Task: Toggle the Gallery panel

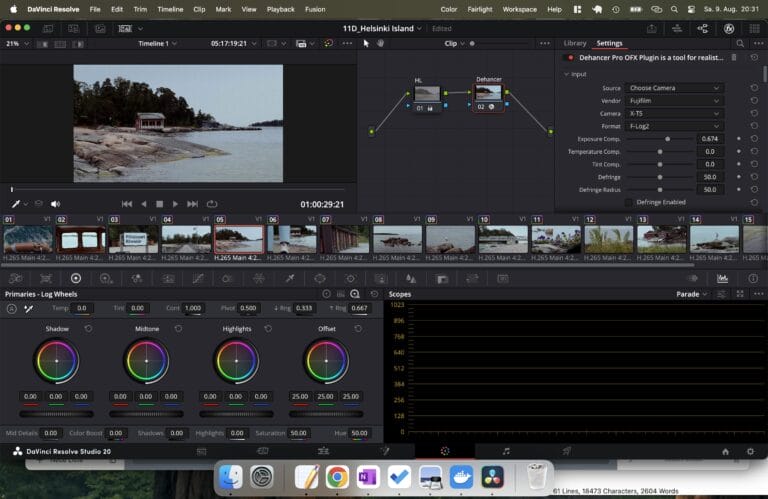Action: [x=48, y=28]
